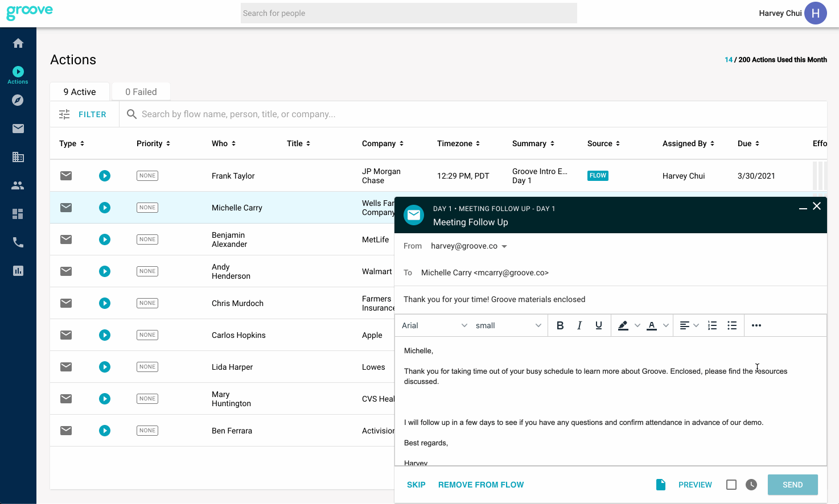Viewport: 839px width, 504px height.
Task: Focus the Search for people field
Action: tap(409, 13)
